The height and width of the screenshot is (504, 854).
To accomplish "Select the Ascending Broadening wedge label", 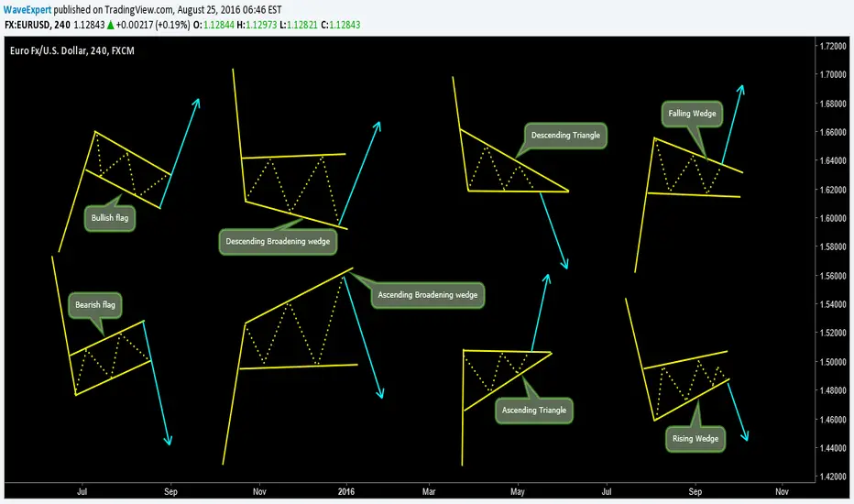I will (x=428, y=295).
